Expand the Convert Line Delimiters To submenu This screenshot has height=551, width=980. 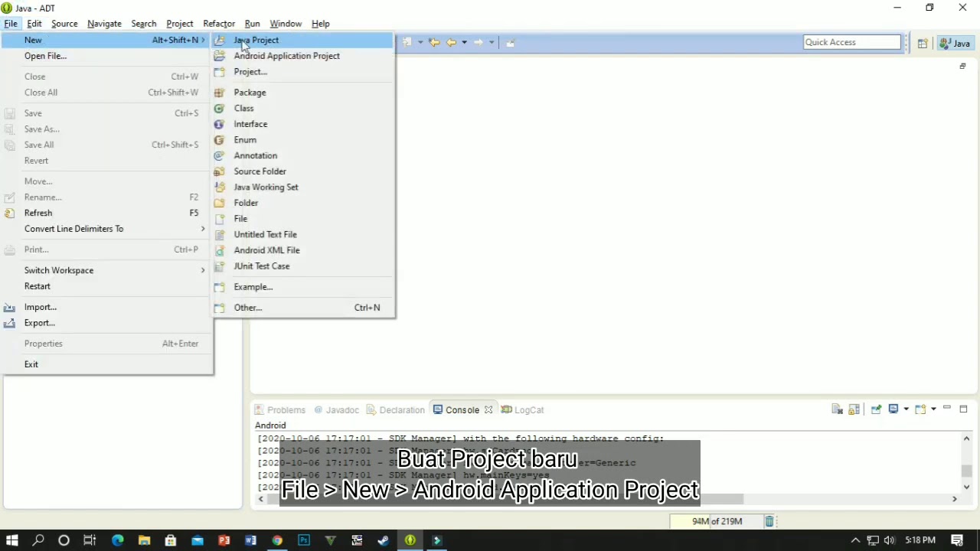pyautogui.click(x=106, y=229)
